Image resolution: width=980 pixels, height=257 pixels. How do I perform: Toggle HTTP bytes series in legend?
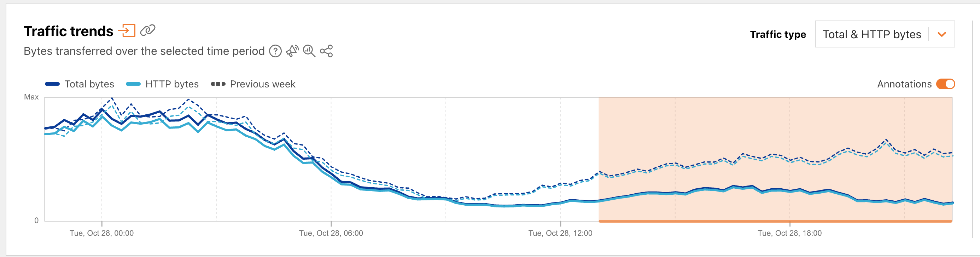click(x=171, y=84)
